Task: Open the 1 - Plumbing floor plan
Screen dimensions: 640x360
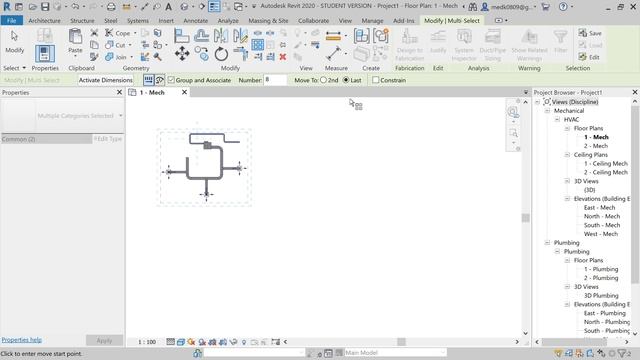Action: click(601, 269)
